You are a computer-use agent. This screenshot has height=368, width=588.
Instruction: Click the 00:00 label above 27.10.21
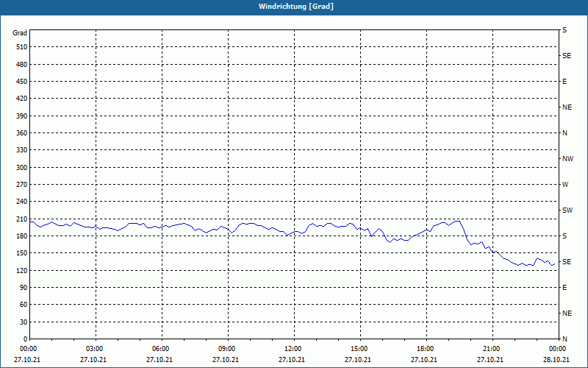point(29,349)
